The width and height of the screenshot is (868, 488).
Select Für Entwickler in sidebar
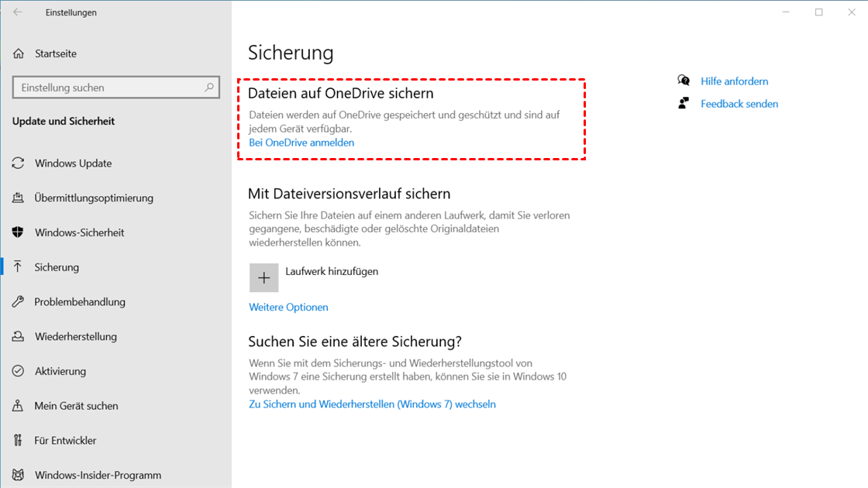pos(65,441)
